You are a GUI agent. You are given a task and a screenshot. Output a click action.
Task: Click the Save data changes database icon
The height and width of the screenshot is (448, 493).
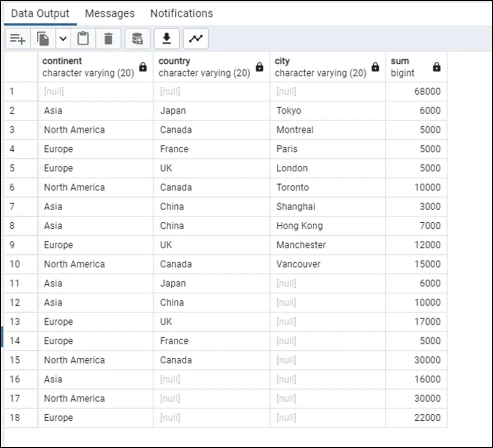point(137,39)
